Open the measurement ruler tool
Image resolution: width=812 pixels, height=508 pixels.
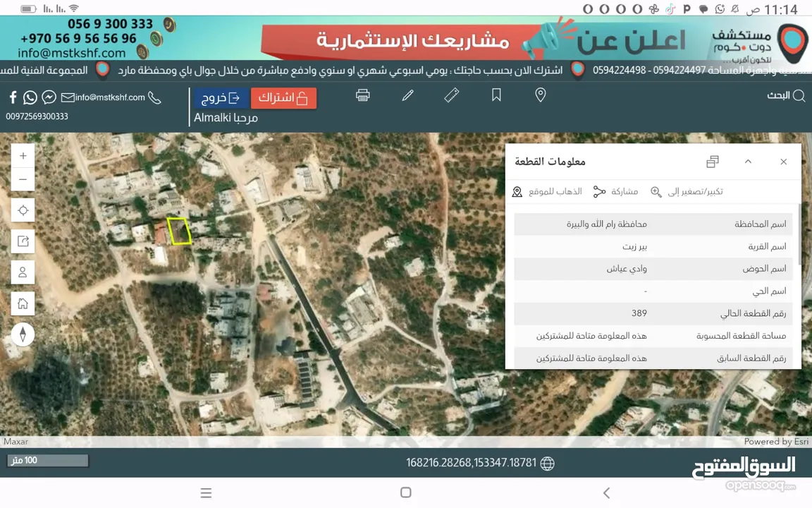(452, 95)
